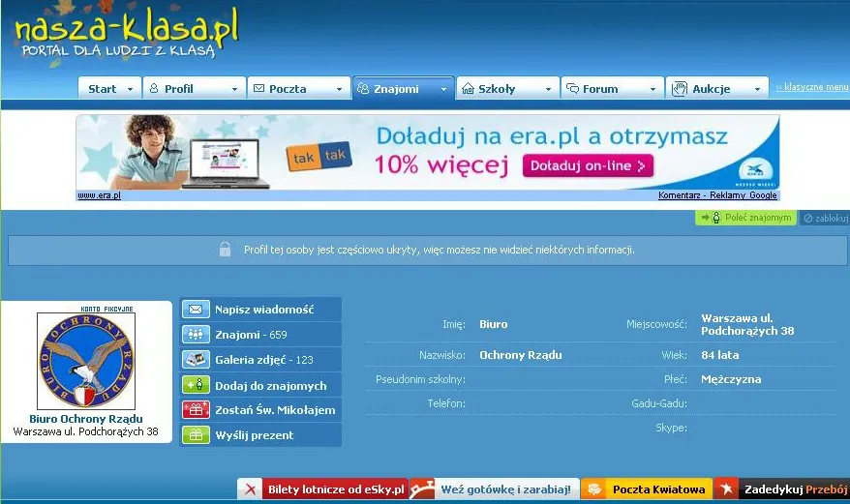Open the Zadedykuj Przebój link
Viewport: 850px width, 504px height.
tap(795, 489)
